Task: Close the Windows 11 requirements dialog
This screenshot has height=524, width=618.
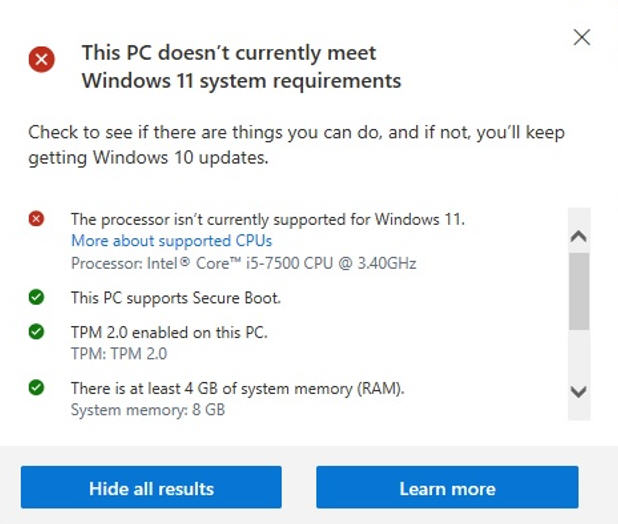Action: 581,38
